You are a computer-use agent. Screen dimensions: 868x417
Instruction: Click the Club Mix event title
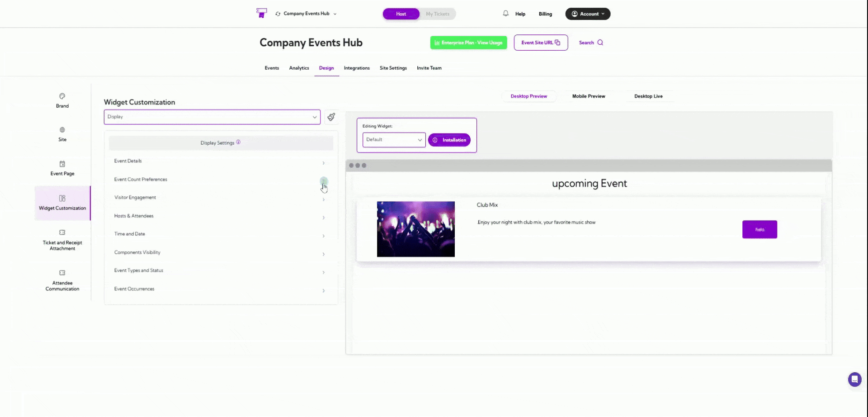(x=487, y=205)
